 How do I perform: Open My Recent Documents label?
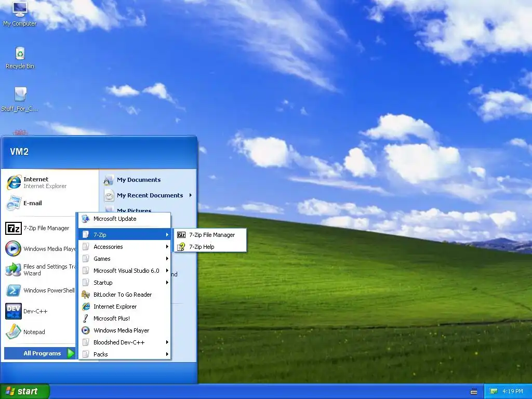click(x=150, y=195)
